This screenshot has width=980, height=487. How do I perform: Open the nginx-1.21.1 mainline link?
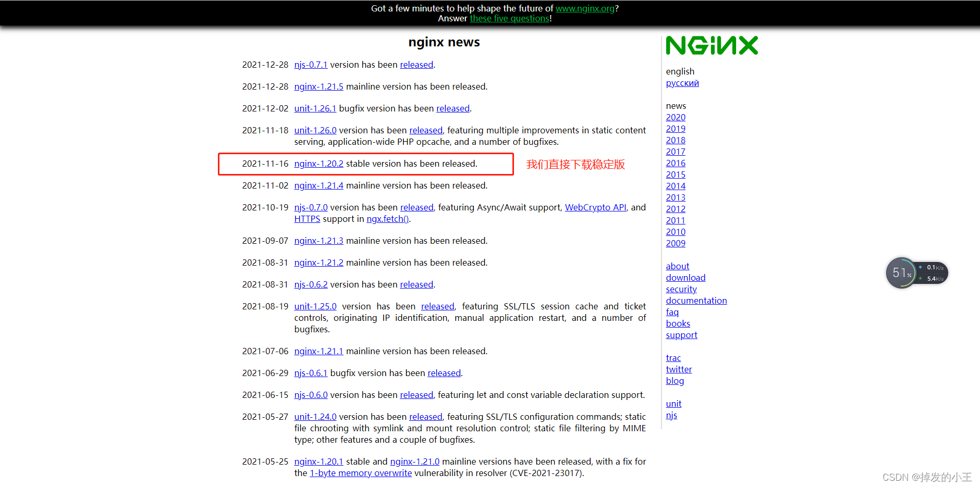(x=318, y=351)
